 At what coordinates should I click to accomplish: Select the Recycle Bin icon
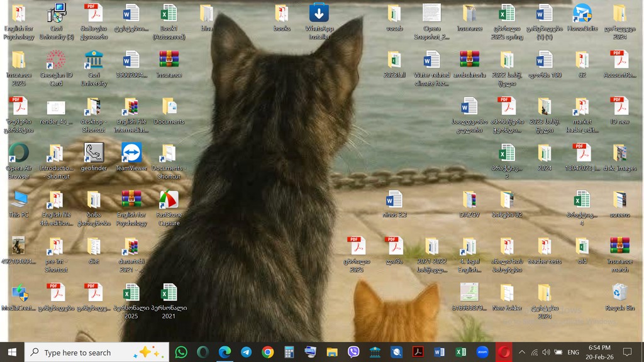coord(619,297)
